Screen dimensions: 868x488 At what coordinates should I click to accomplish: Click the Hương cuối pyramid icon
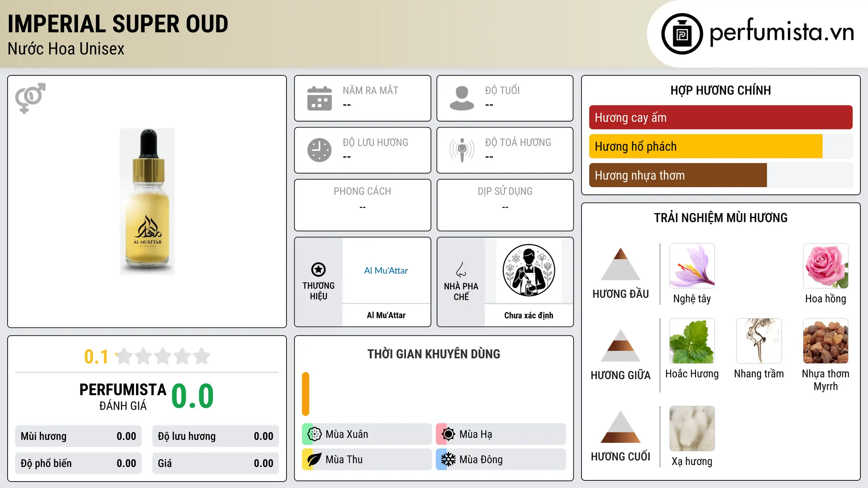click(x=620, y=427)
